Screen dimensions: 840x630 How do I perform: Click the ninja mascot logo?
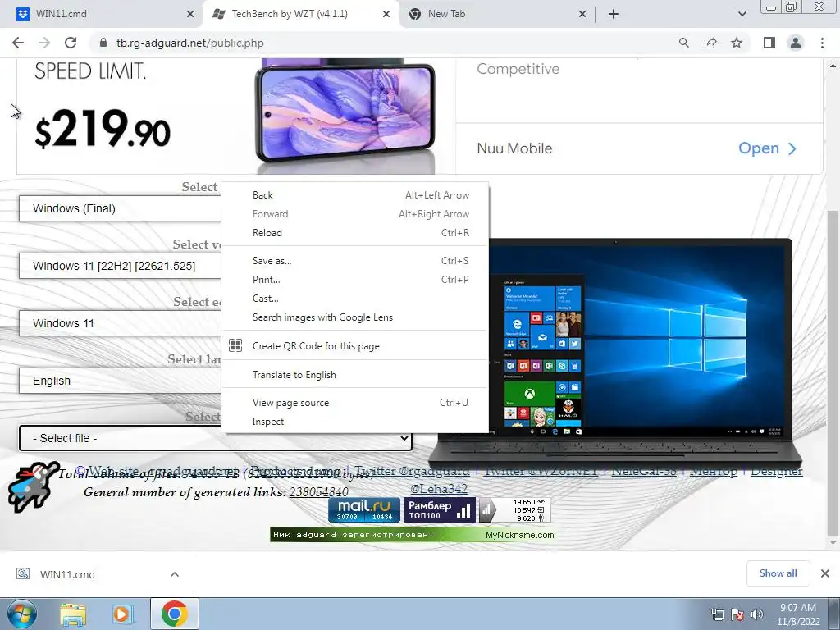click(33, 486)
